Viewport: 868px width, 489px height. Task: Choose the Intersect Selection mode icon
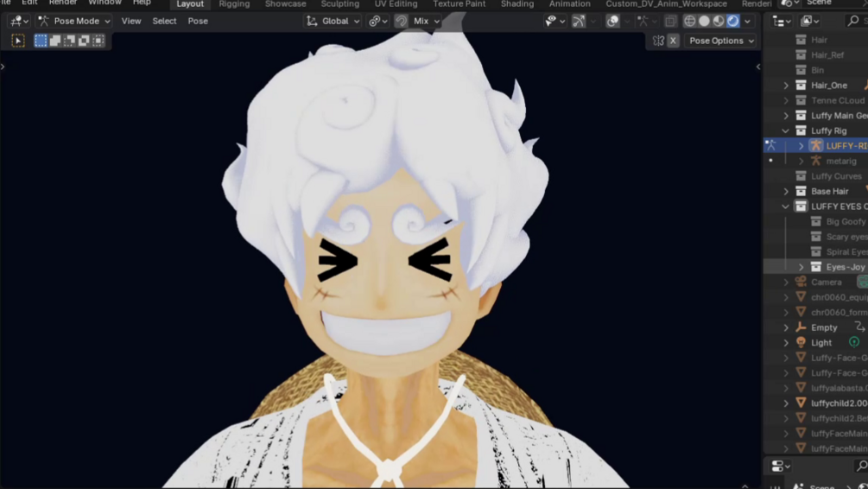coord(98,41)
